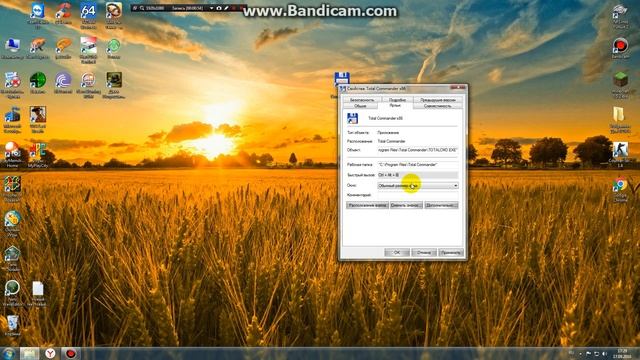Confirm the properties with OK

397,253
